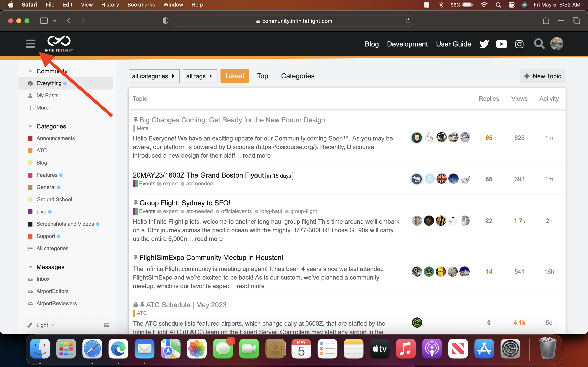Image resolution: width=588 pixels, height=367 pixels.
Task: Toggle Safari's sidebar panel button
Action: (44, 21)
